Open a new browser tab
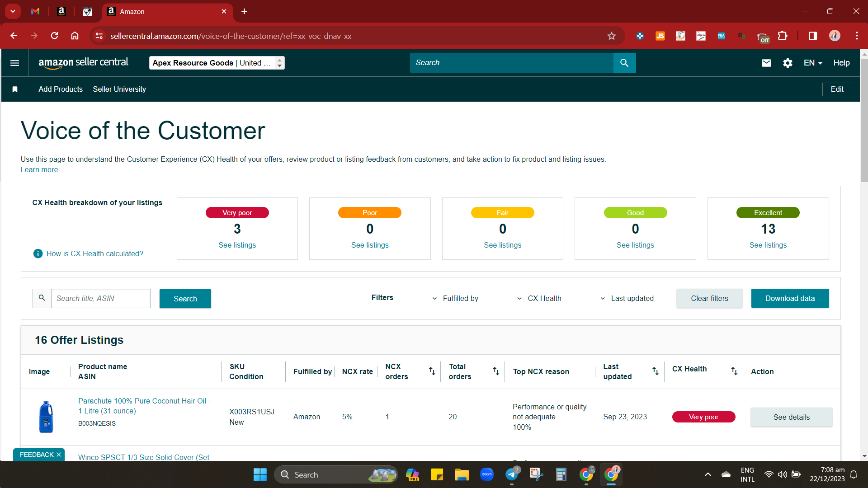The image size is (868, 488). (x=244, y=11)
